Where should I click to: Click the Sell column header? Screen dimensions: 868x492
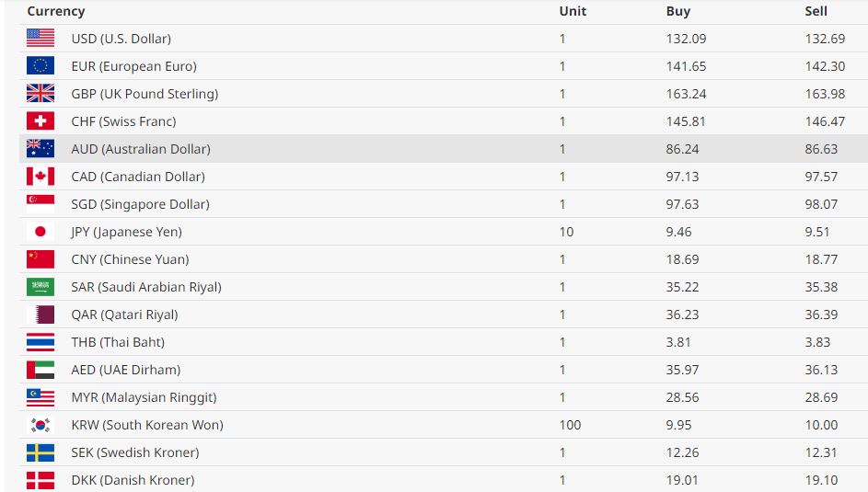[x=816, y=12]
